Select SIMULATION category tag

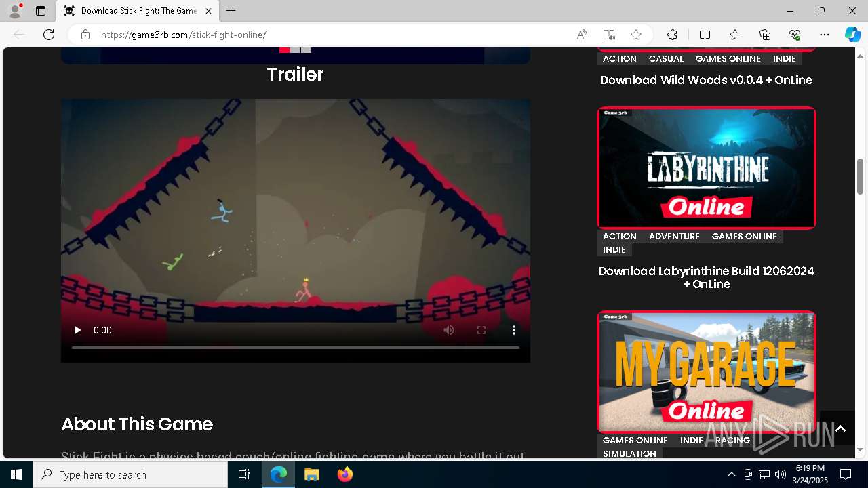click(x=629, y=454)
